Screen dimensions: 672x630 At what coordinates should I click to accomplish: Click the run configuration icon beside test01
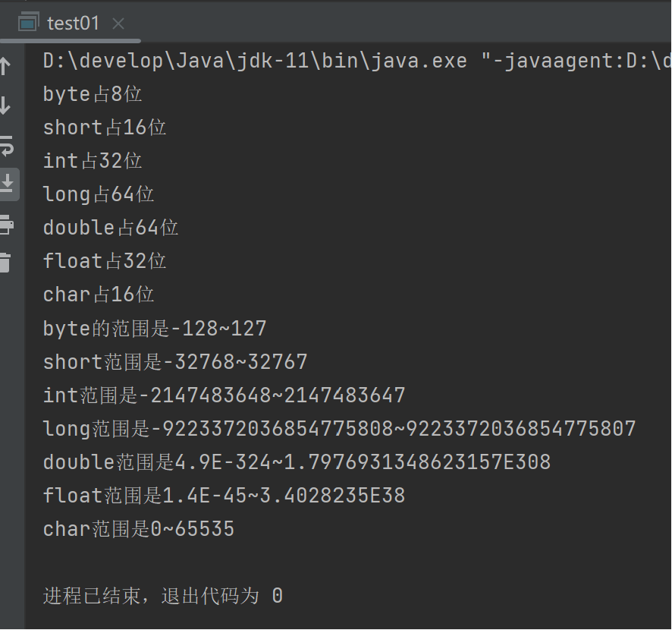(28, 23)
